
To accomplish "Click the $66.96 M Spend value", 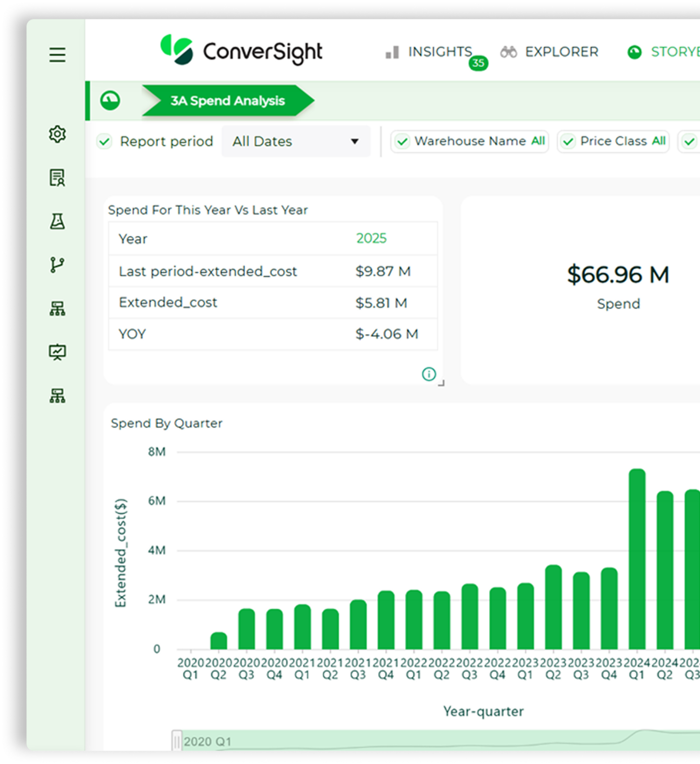I will pyautogui.click(x=618, y=275).
